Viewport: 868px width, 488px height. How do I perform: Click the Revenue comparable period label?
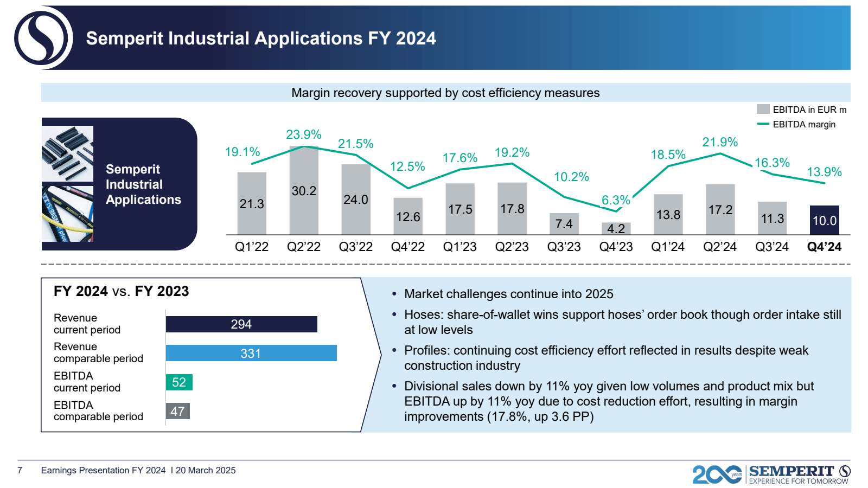pos(98,352)
